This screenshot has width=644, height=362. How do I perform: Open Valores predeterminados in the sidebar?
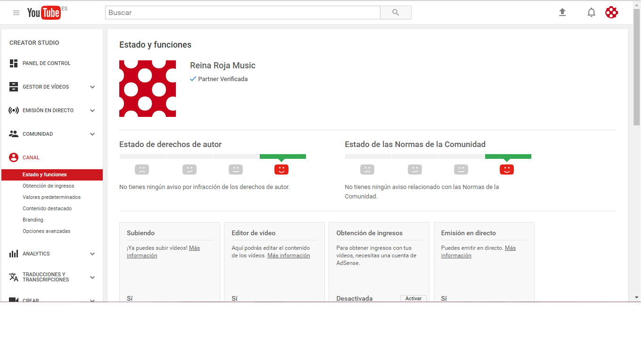tap(51, 197)
